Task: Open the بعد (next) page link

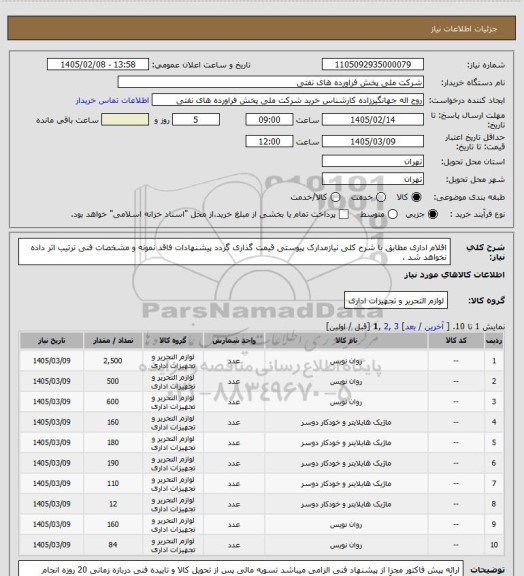Action: [410, 327]
